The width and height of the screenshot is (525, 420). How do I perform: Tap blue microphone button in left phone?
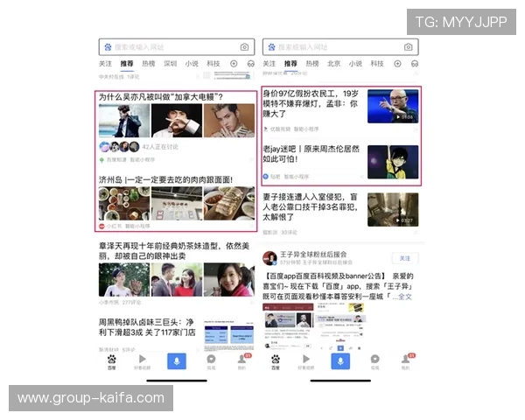pyautogui.click(x=177, y=361)
